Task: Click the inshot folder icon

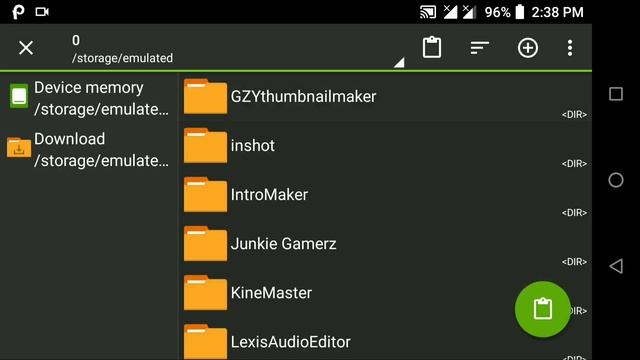Action: (205, 146)
